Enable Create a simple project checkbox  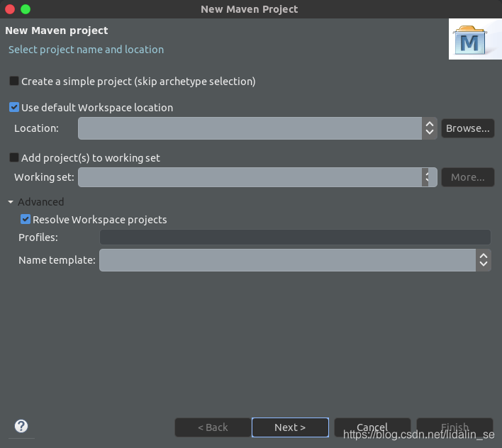(x=14, y=81)
